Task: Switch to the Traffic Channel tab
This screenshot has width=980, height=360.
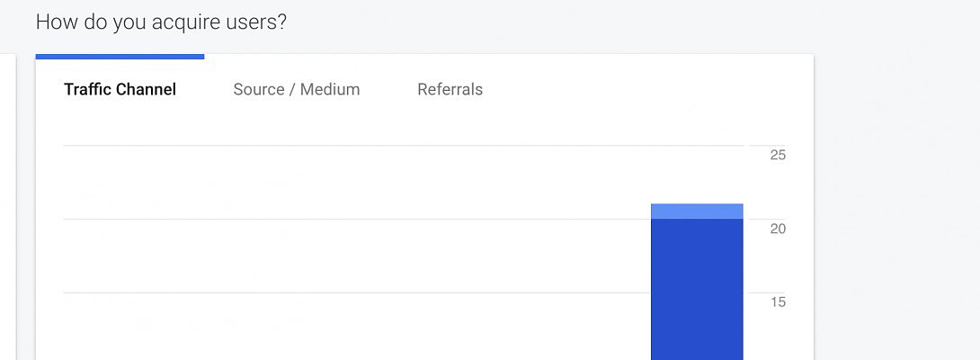Action: click(120, 89)
